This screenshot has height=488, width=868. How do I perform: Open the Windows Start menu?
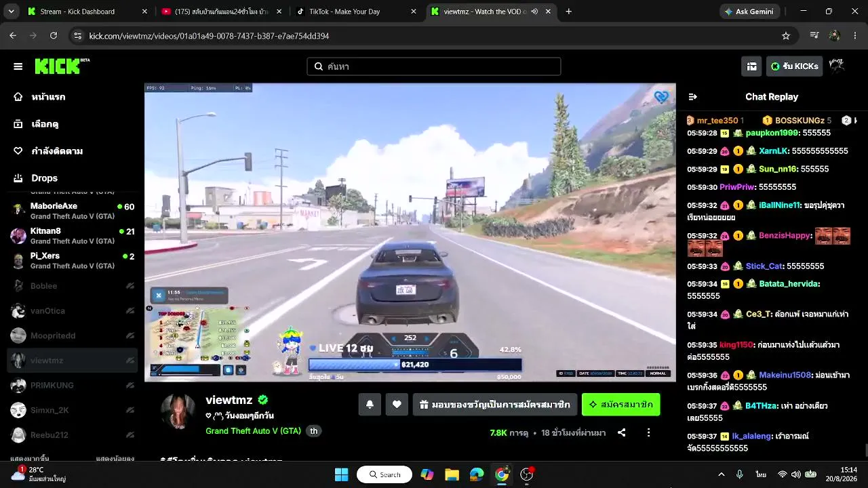341,474
